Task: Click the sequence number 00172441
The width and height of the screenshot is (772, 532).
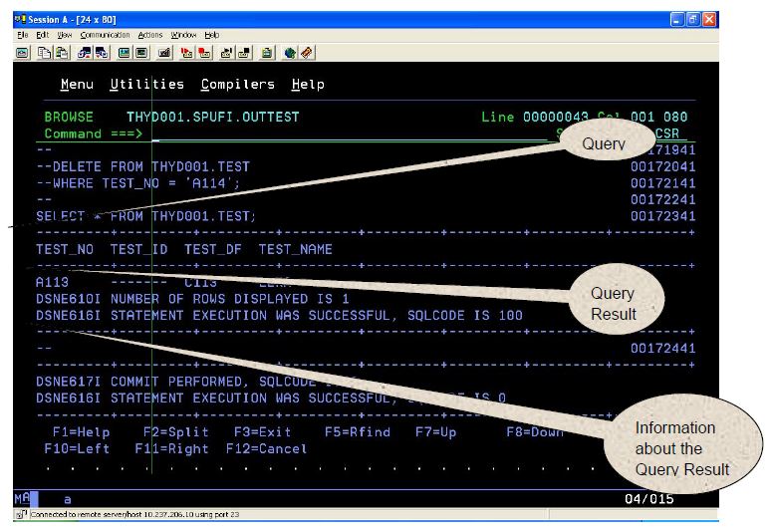Action: click(663, 349)
